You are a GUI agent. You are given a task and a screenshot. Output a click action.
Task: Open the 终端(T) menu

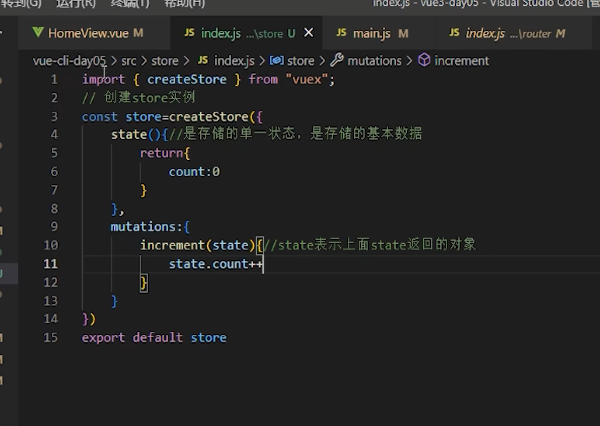130,3
